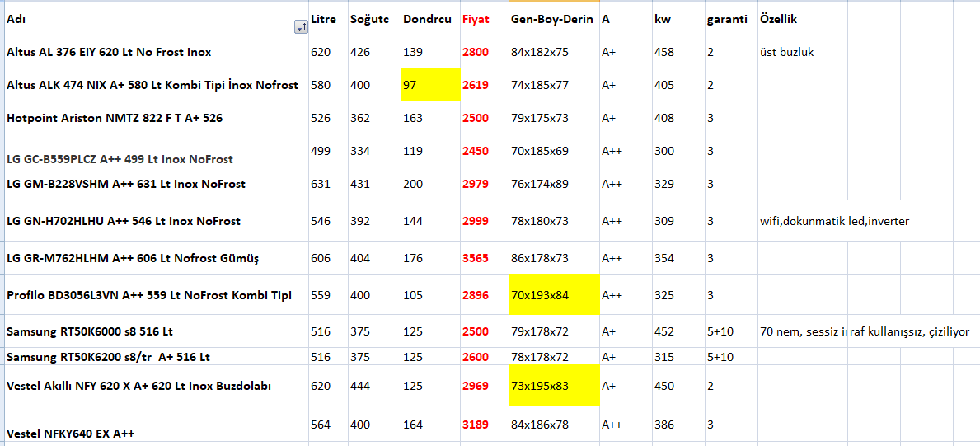Select kw value 386
Screen dimensions: 980x446
[x=678, y=425]
